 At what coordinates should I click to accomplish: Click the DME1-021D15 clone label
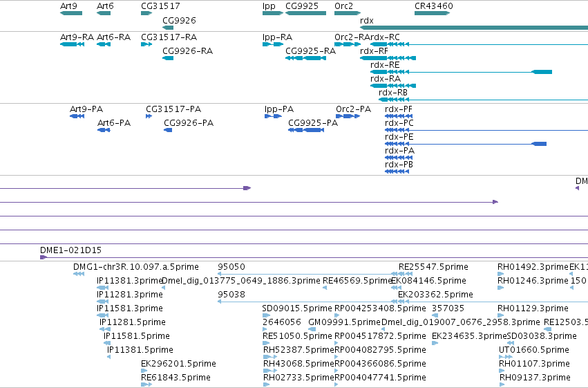tap(71, 250)
